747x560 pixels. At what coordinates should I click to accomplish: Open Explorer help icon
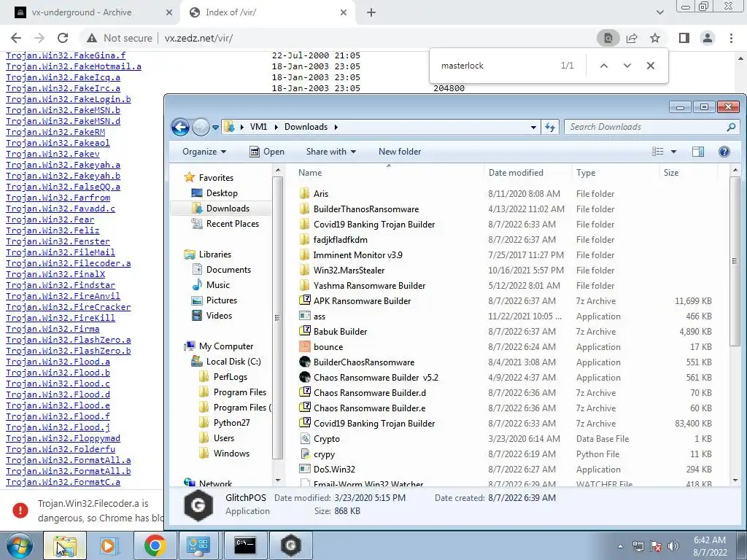click(x=724, y=152)
